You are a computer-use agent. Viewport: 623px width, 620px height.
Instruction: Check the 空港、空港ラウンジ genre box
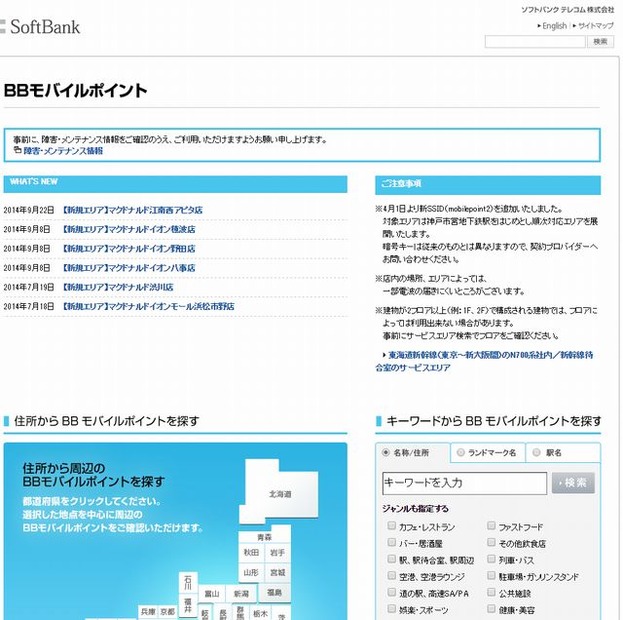click(392, 576)
